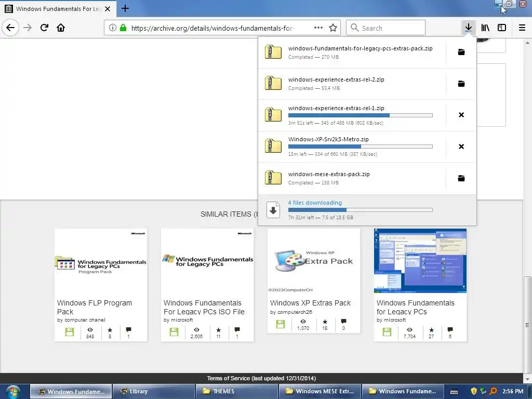Click the taskbar clock showing 2:56 PM
This screenshot has height=399, width=532.
point(513,391)
